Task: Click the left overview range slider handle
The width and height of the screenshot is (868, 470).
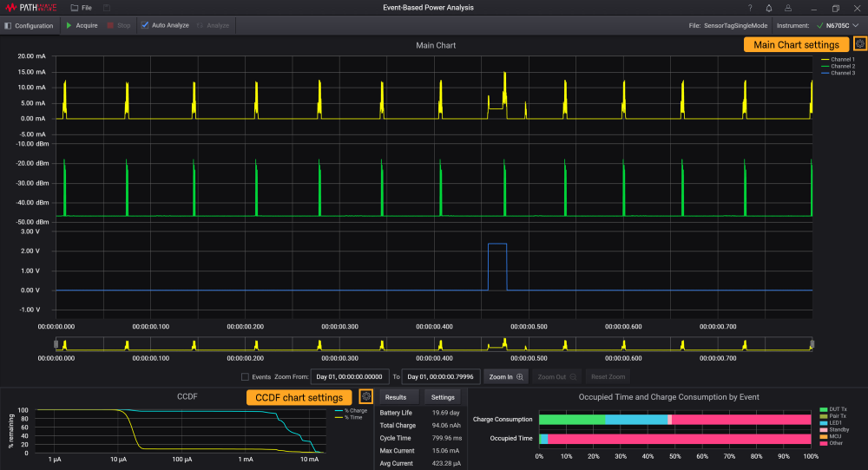Action: point(56,344)
